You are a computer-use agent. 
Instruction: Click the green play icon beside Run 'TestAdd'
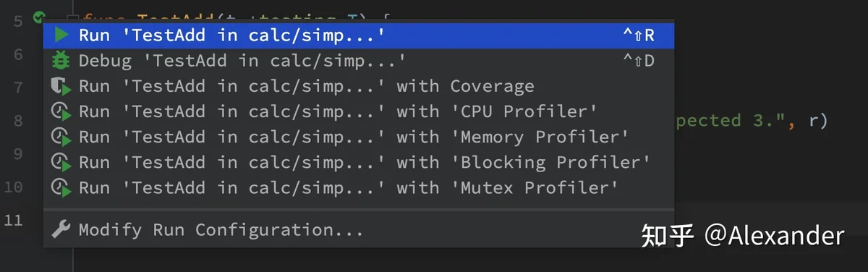[x=61, y=35]
